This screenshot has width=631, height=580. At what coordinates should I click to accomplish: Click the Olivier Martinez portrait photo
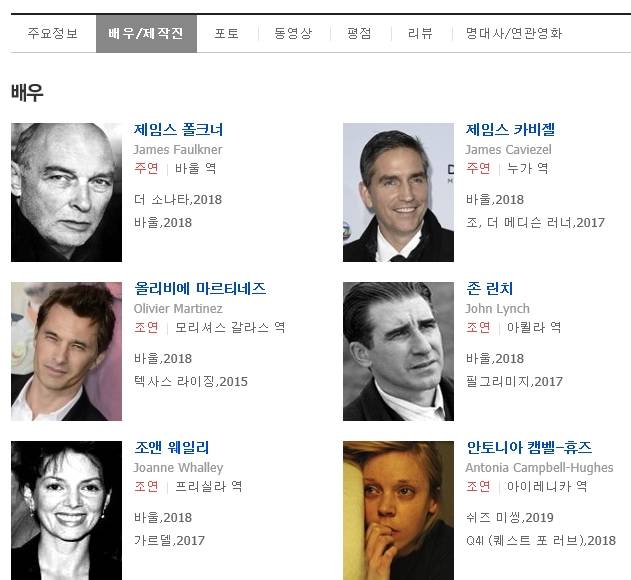pos(66,351)
